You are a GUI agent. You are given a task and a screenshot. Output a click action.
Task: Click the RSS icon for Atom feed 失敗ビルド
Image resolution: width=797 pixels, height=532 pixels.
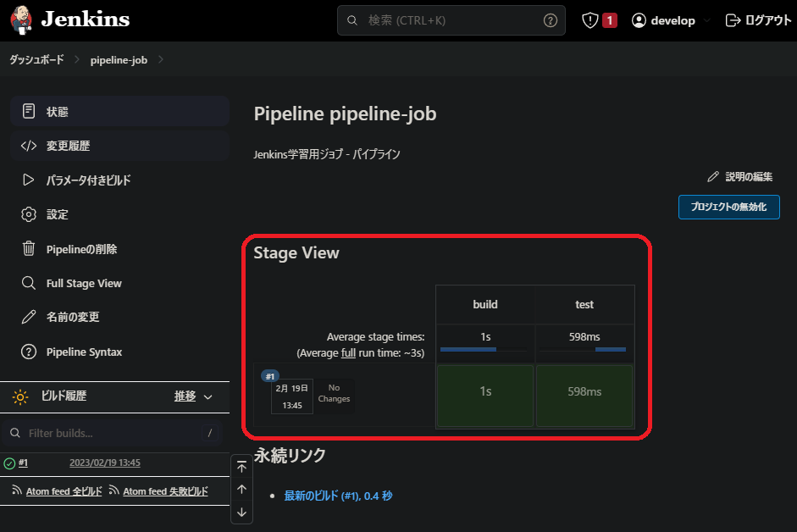pyautogui.click(x=113, y=490)
